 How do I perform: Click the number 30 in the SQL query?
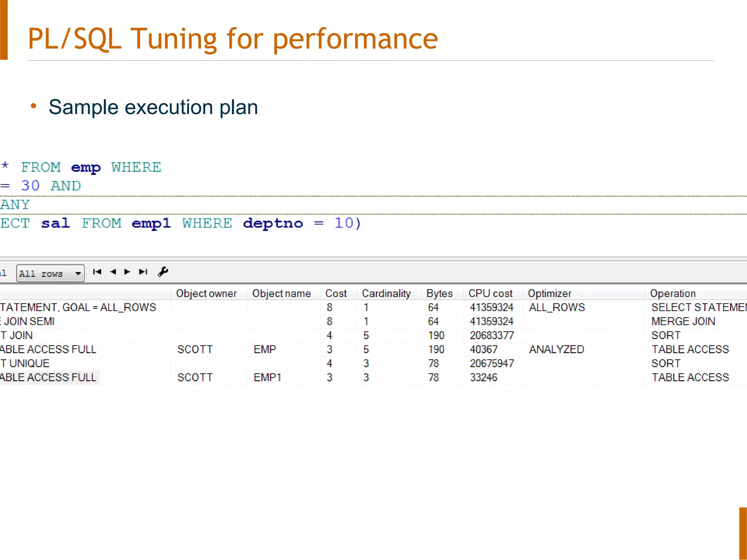30,186
